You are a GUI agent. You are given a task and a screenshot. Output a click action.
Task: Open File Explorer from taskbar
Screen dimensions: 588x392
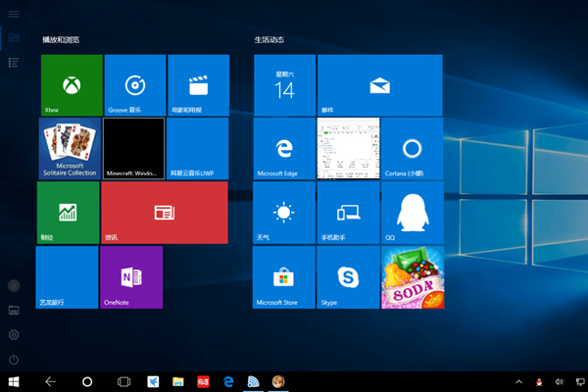click(178, 382)
